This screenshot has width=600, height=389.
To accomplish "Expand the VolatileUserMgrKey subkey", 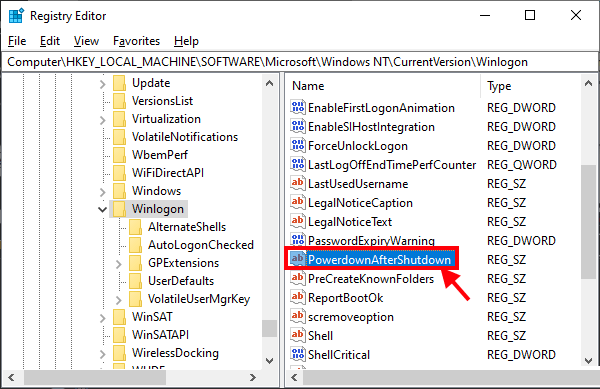I will [118, 299].
